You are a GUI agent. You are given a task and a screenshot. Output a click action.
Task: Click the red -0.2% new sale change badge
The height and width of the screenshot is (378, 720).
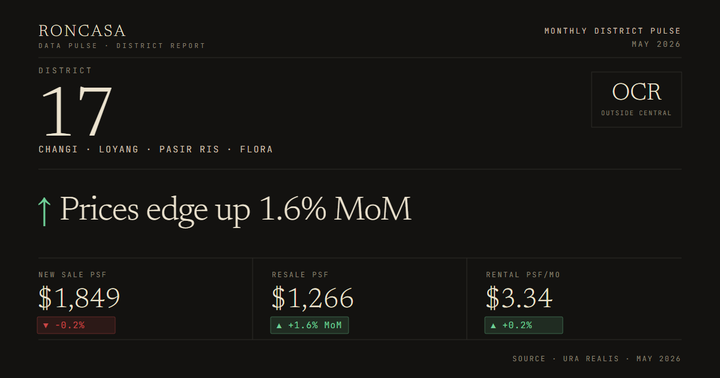(76, 325)
